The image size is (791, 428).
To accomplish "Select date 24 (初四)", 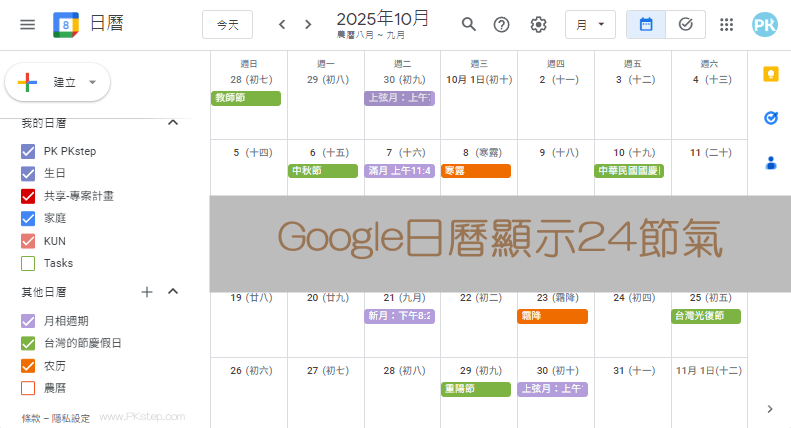I will [634, 298].
